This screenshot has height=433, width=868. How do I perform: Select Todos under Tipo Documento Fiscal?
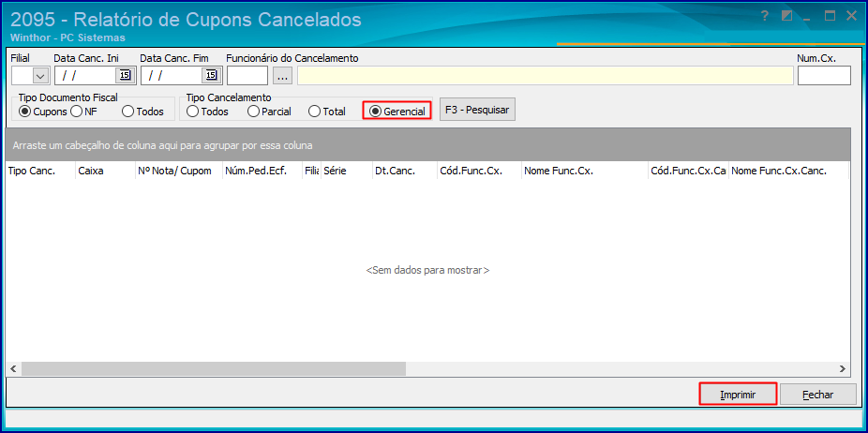pos(142,112)
